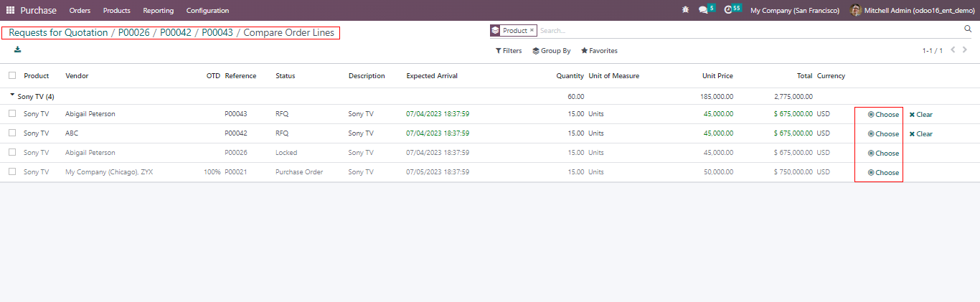Remove the Product facet with x
Viewport: 980px width, 302px height.
coord(532,30)
